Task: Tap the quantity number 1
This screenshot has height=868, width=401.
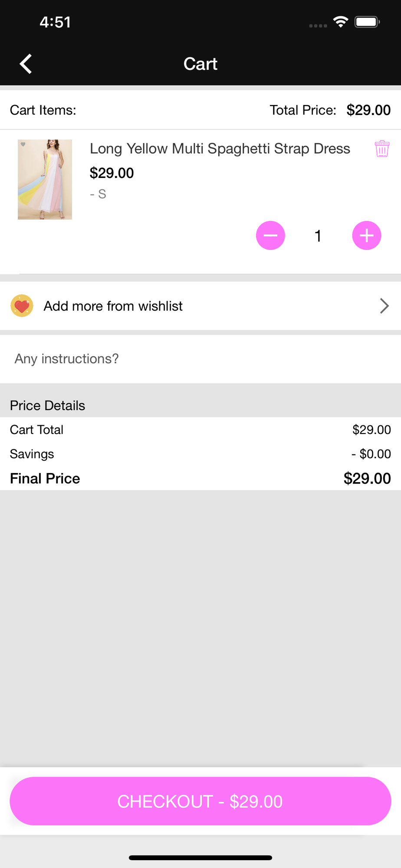Action: [x=318, y=236]
